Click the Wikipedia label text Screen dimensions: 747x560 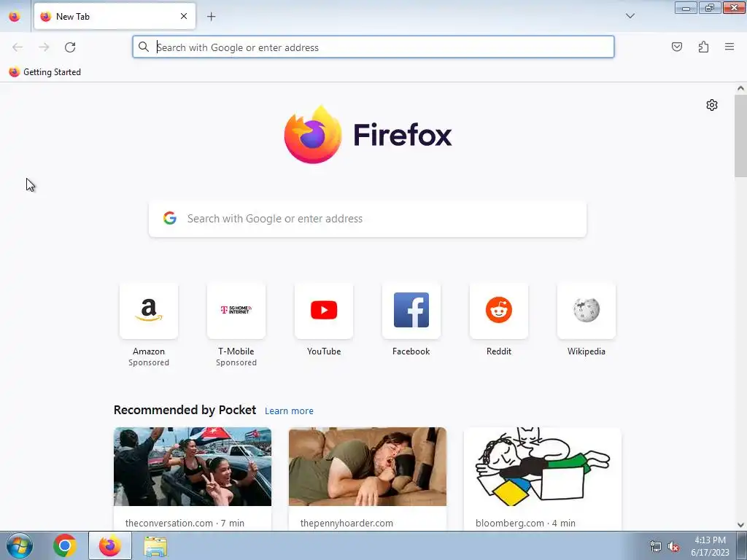[x=587, y=351]
